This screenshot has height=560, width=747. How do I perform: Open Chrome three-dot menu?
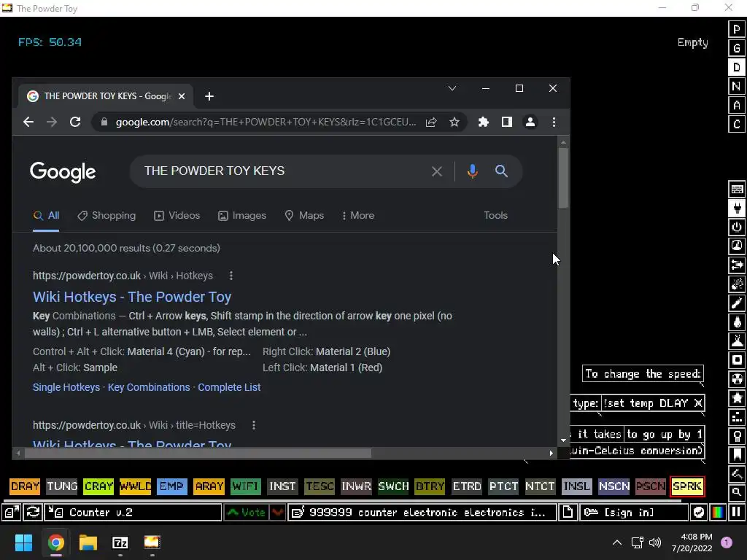pos(554,122)
